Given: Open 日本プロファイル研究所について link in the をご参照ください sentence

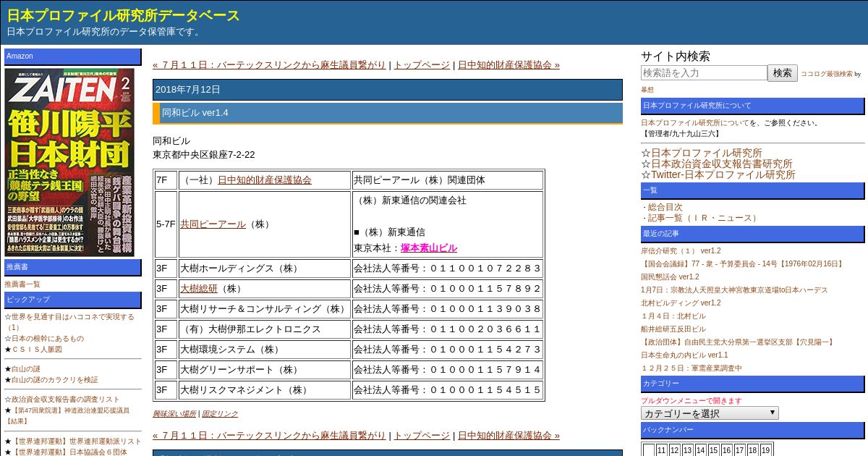Looking at the screenshot, I should [x=695, y=123].
